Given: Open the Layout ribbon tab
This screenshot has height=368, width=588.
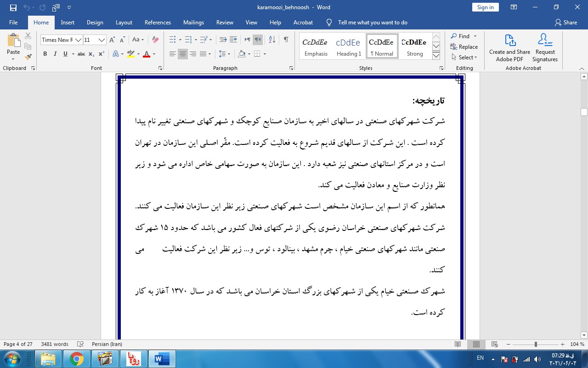Looking at the screenshot, I should 124,23.
